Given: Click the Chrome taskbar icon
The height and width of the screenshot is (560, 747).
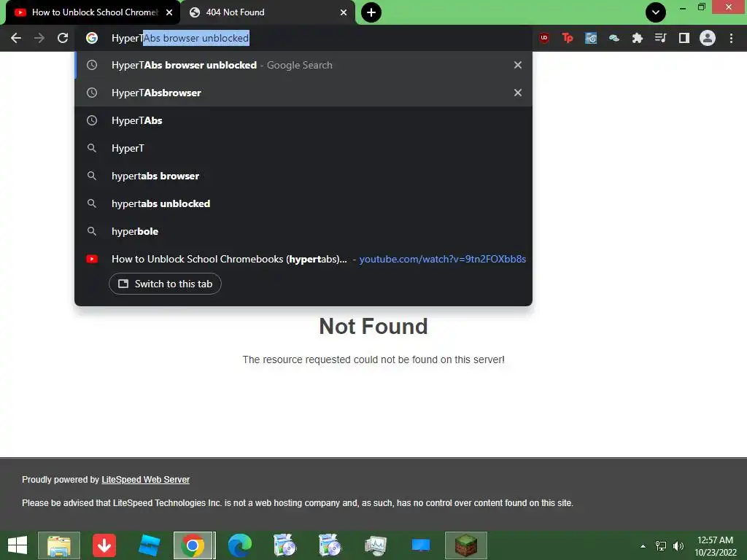Looking at the screenshot, I should pos(193,545).
